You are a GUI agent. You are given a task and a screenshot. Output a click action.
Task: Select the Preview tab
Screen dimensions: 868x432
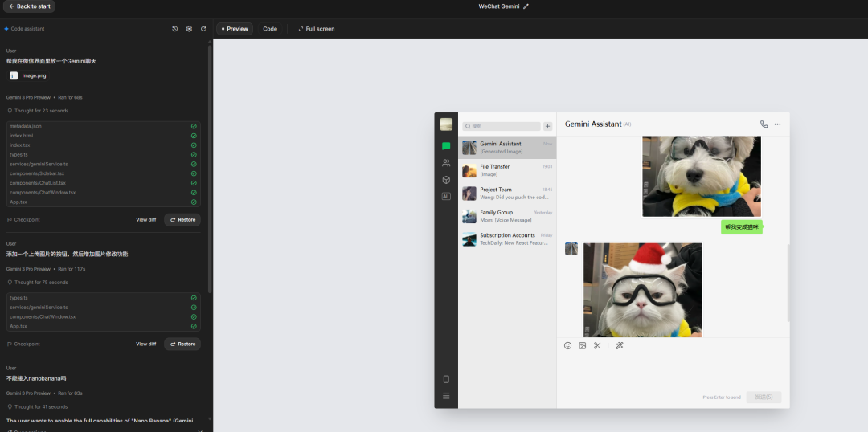point(235,29)
